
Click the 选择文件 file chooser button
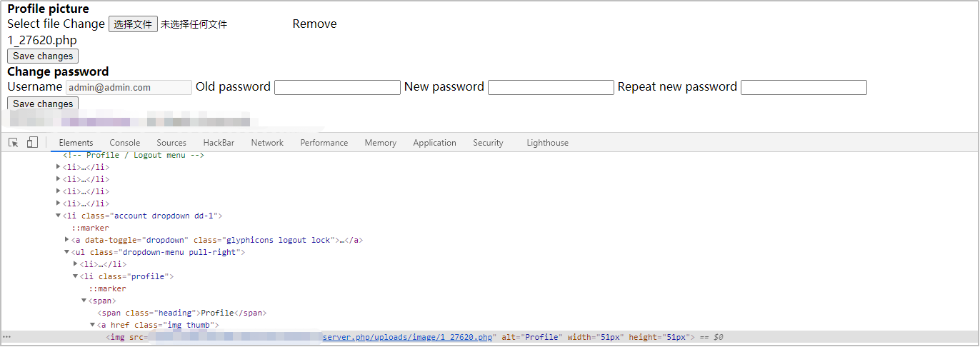coord(133,24)
